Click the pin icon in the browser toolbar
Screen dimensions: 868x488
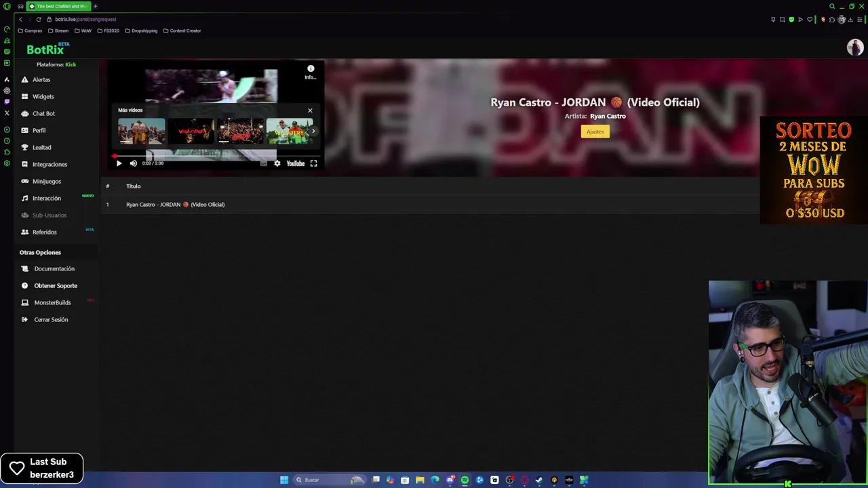(x=773, y=20)
